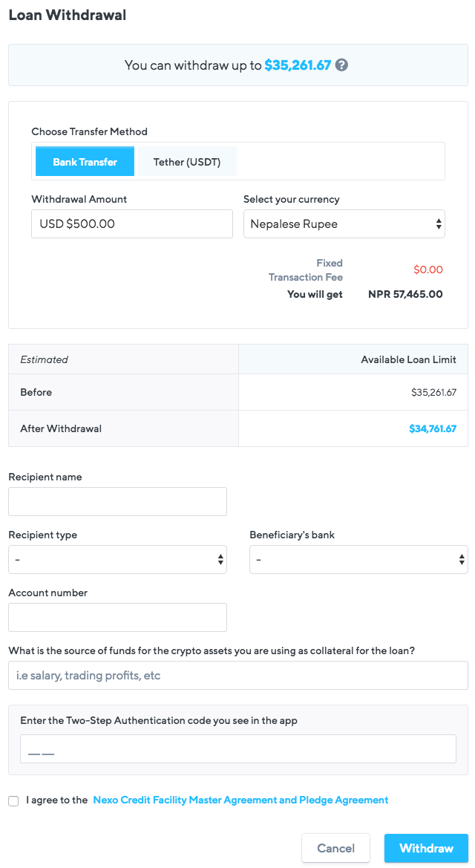Screen dimensions: 475x868
Task: Open the Nexo Credit Facility Master Agreement link
Action: 240,800
